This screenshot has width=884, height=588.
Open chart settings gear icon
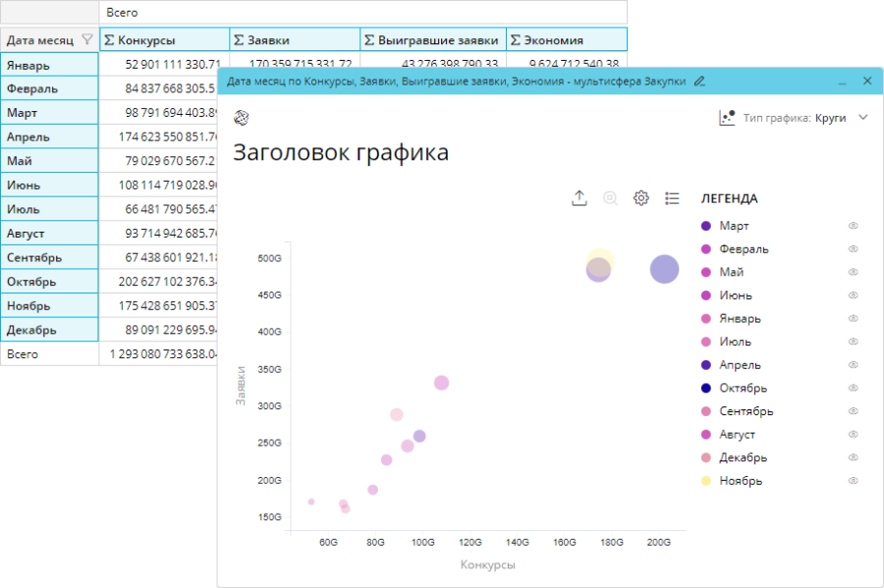(641, 198)
